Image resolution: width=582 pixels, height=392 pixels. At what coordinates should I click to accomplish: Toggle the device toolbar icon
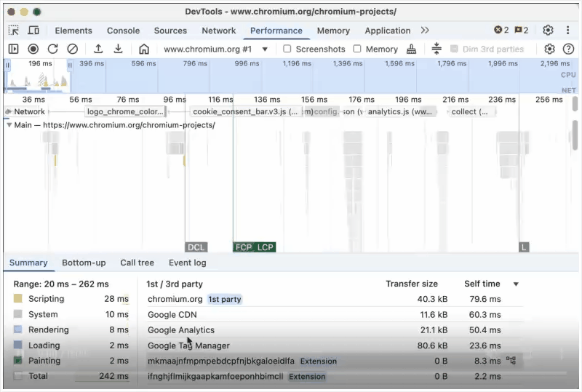pyautogui.click(x=33, y=31)
